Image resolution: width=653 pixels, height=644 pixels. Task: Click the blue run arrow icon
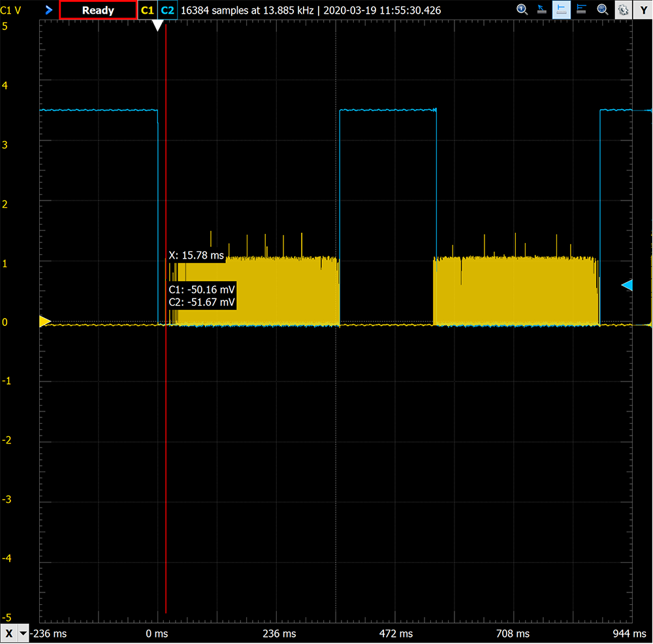[49, 10]
